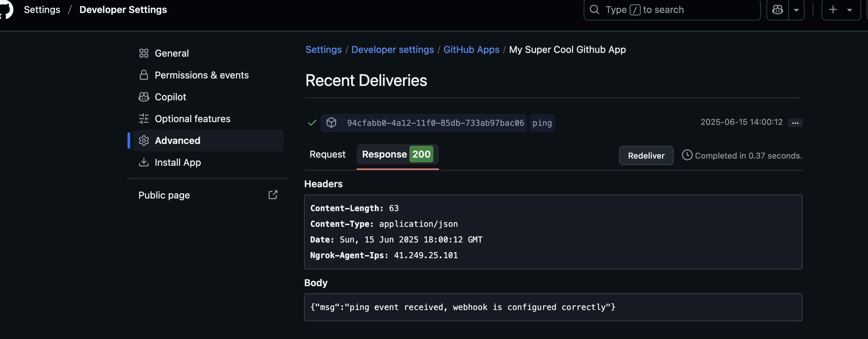View the Response 200 tab
Screen dimensions: 868x339
click(x=397, y=154)
